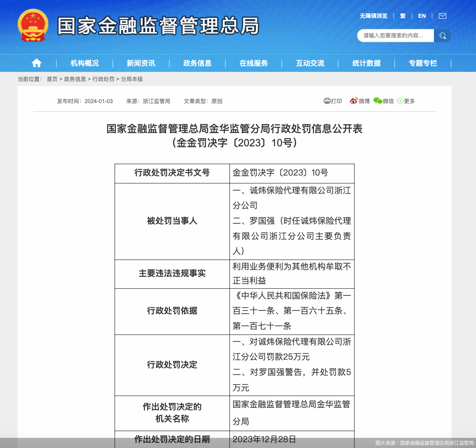
Task: Click the 更多 share label
Action: click(x=409, y=101)
